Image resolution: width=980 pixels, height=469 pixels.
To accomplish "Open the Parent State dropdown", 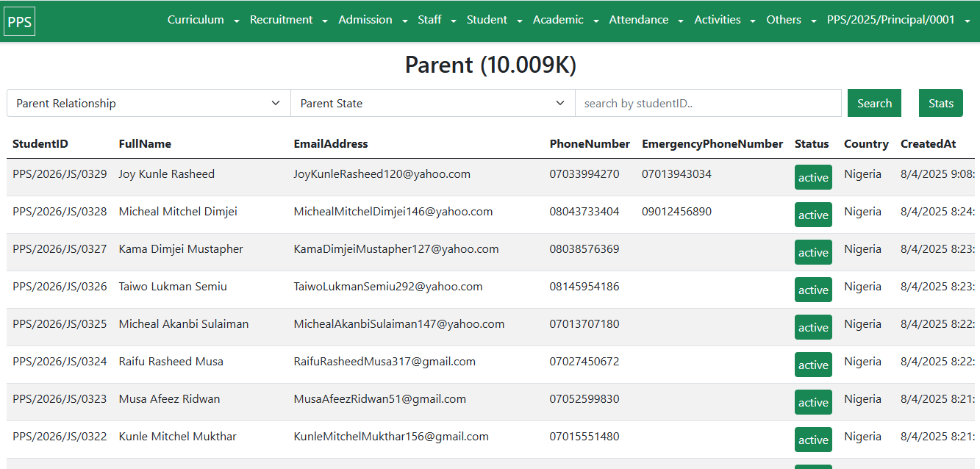I will (432, 104).
